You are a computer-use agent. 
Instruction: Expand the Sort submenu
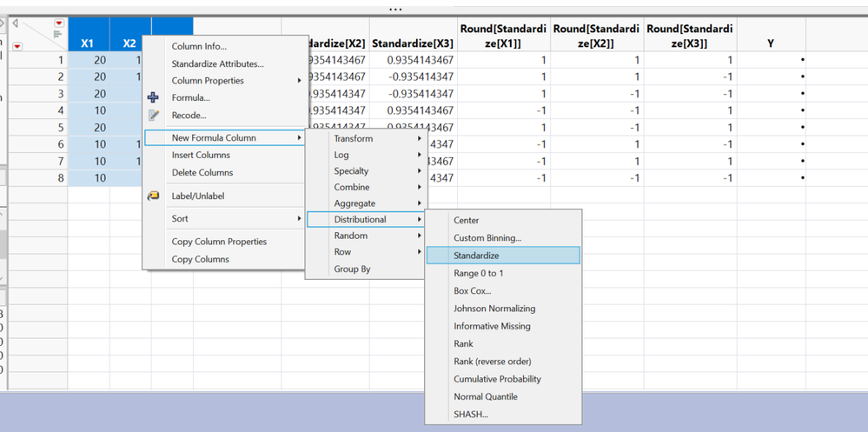coord(224,219)
